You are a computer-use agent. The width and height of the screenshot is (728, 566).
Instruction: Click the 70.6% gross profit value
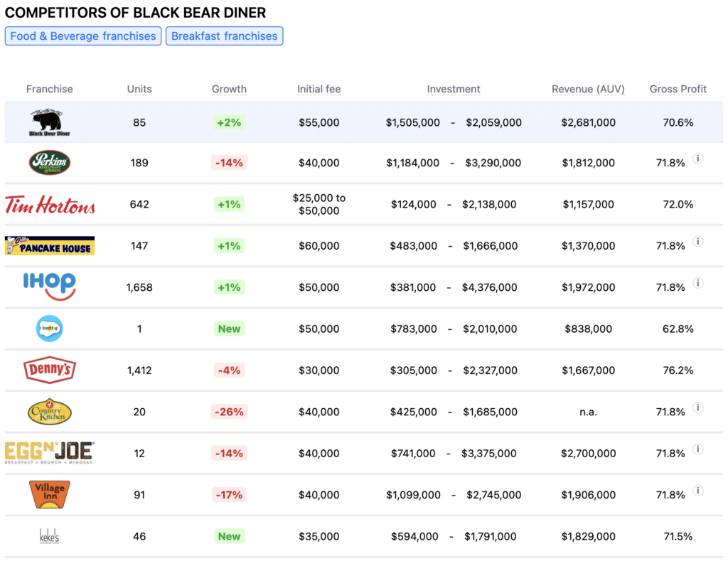(678, 122)
